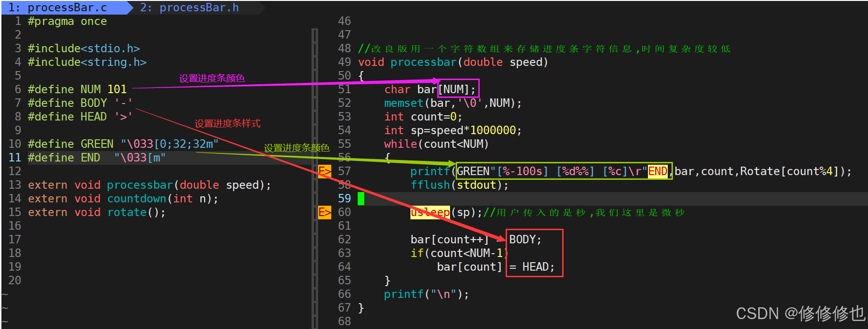This screenshot has height=329, width=868.
Task: Click the memset call on line 52
Action: (453, 103)
